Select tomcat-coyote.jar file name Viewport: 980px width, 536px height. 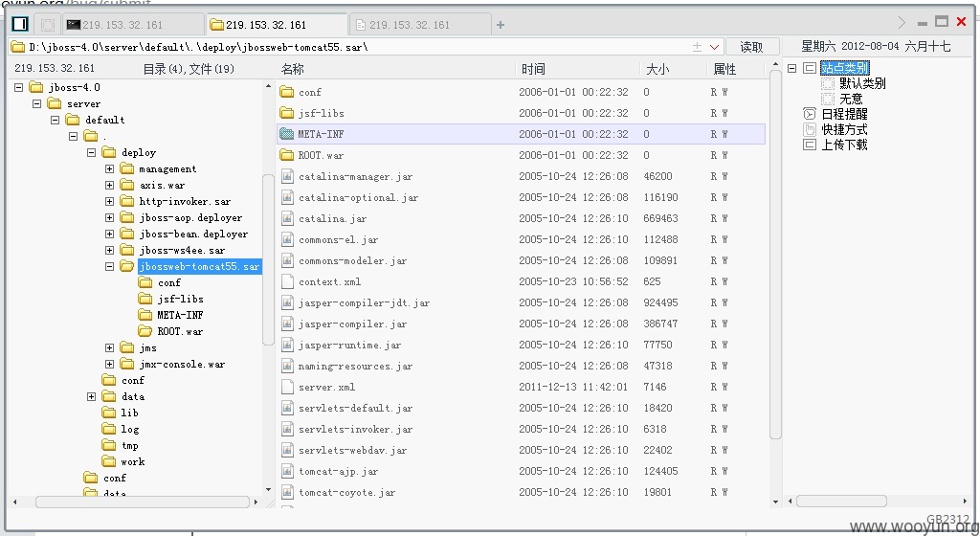[346, 492]
